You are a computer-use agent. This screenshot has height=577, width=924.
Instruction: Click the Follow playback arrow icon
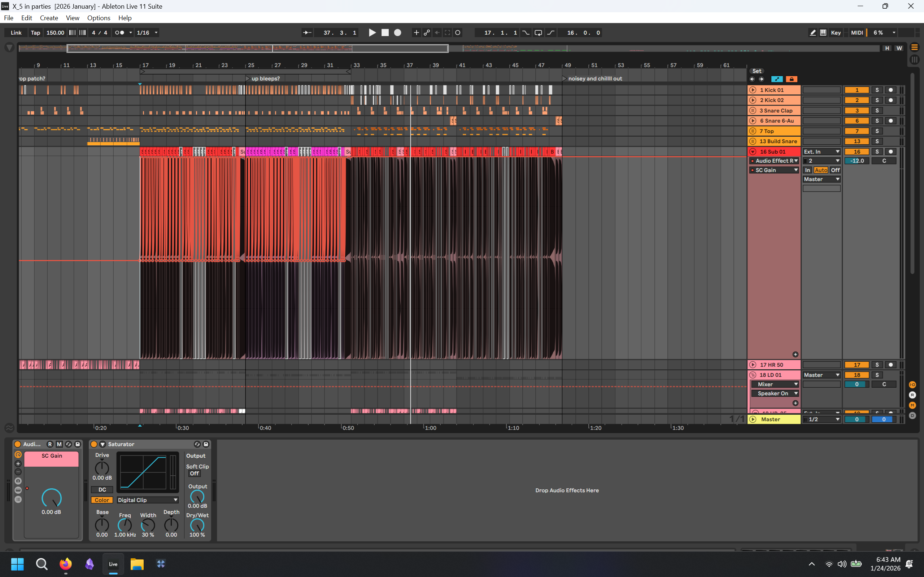coord(307,33)
